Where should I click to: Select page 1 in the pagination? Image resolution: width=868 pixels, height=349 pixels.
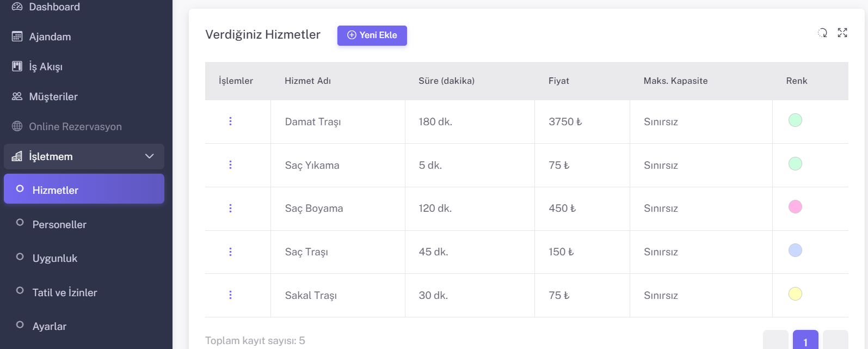tap(805, 341)
